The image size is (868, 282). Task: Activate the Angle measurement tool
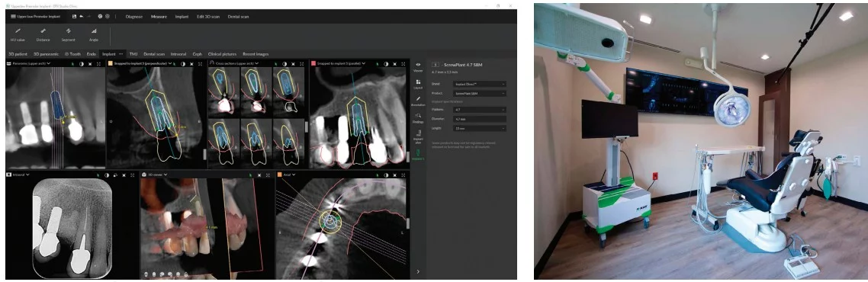point(94,35)
